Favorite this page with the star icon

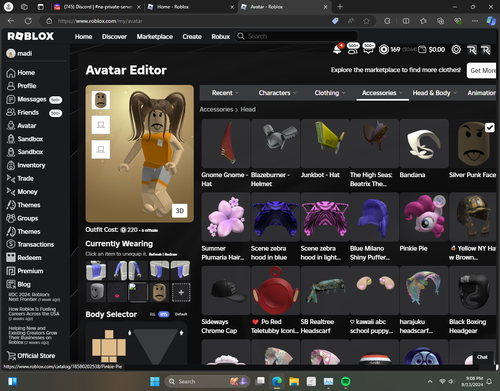366,21
